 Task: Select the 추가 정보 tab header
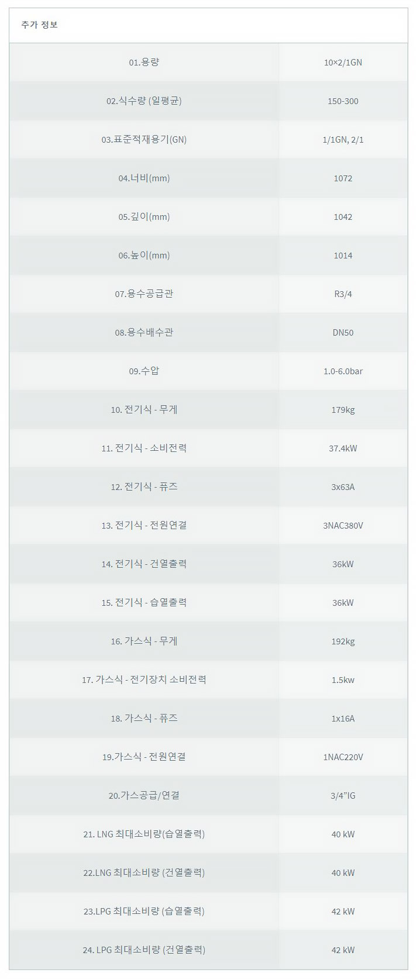tap(40, 25)
